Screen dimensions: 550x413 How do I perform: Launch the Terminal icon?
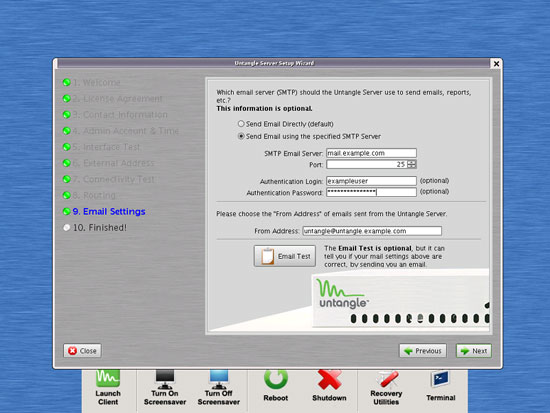tap(441, 379)
